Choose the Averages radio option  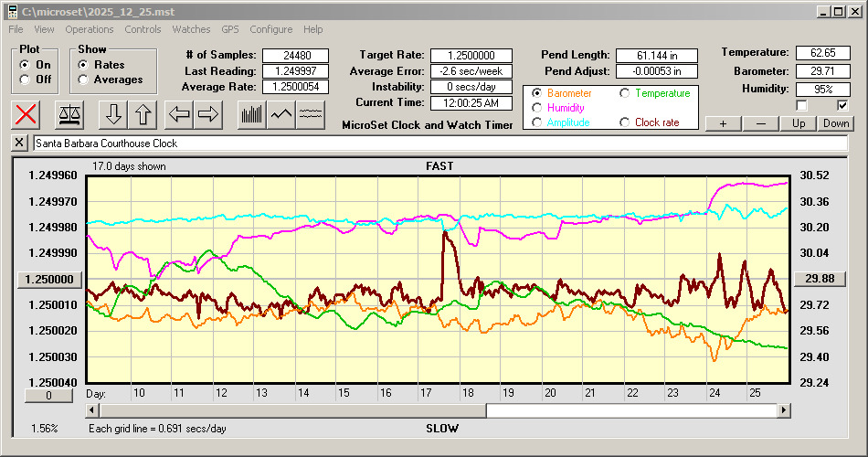pos(84,80)
